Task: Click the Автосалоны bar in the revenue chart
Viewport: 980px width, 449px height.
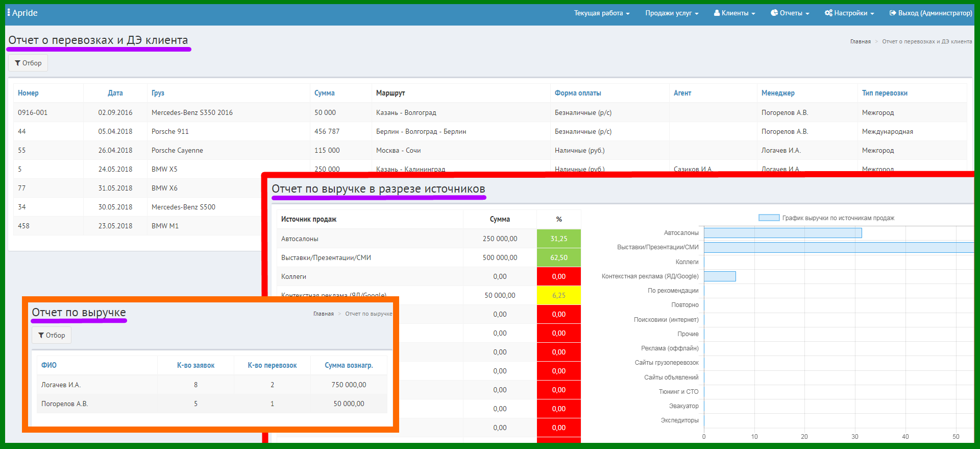Action: (783, 233)
